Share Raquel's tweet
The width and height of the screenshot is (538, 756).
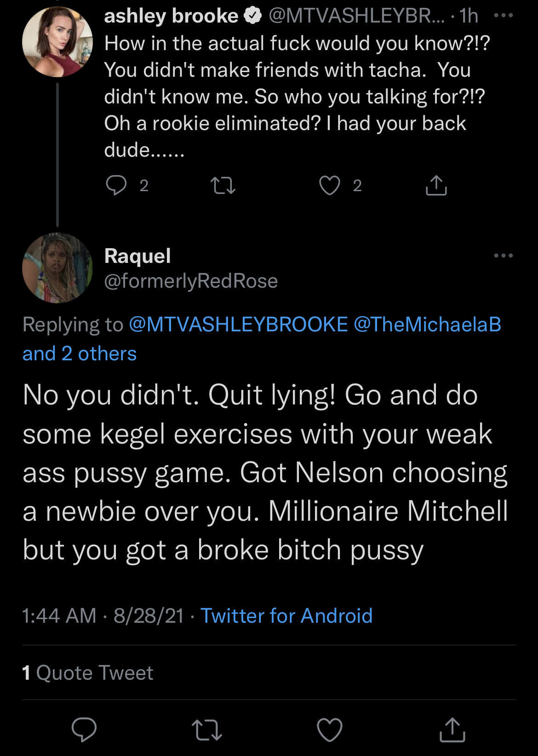click(452, 729)
